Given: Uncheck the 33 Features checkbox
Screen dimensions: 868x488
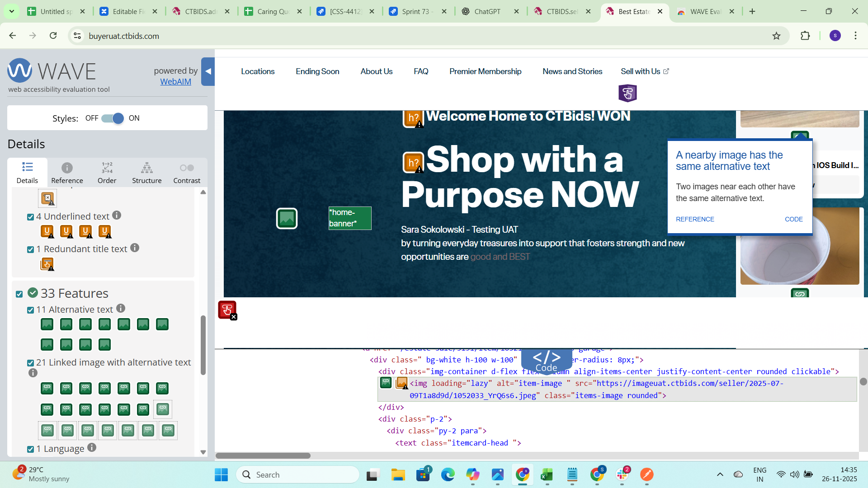Looking at the screenshot, I should coord(19,294).
